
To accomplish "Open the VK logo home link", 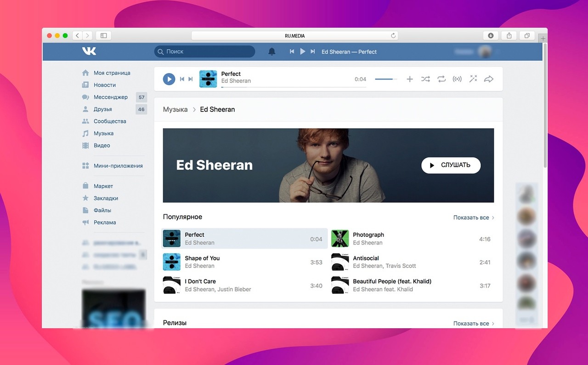I will click(x=89, y=51).
